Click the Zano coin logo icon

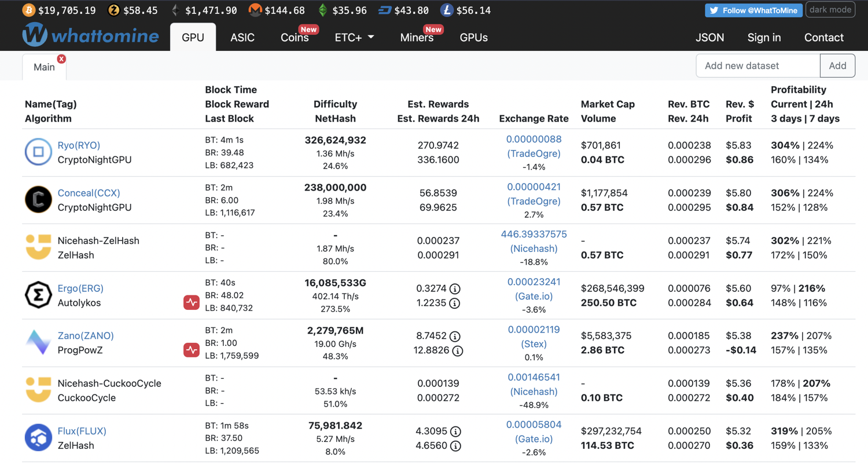pos(39,342)
